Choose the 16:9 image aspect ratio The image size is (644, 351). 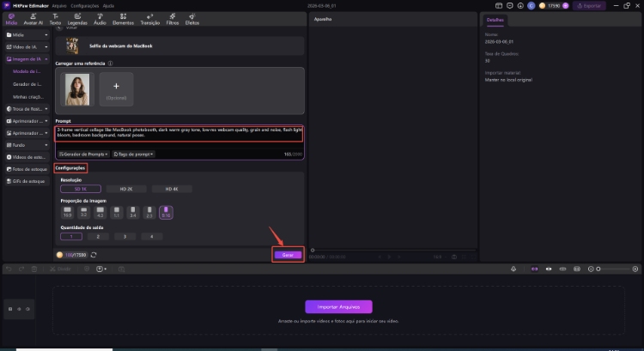(67, 211)
